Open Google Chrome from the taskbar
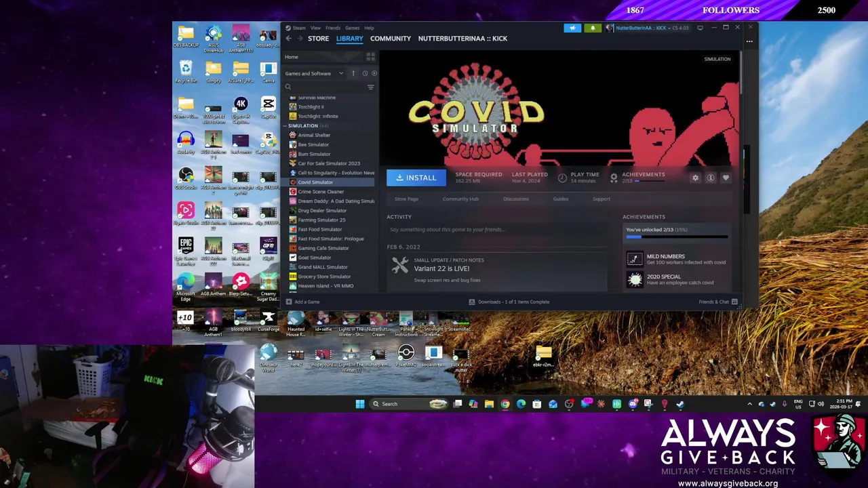Screen dimensions: 868x488 coord(505,404)
